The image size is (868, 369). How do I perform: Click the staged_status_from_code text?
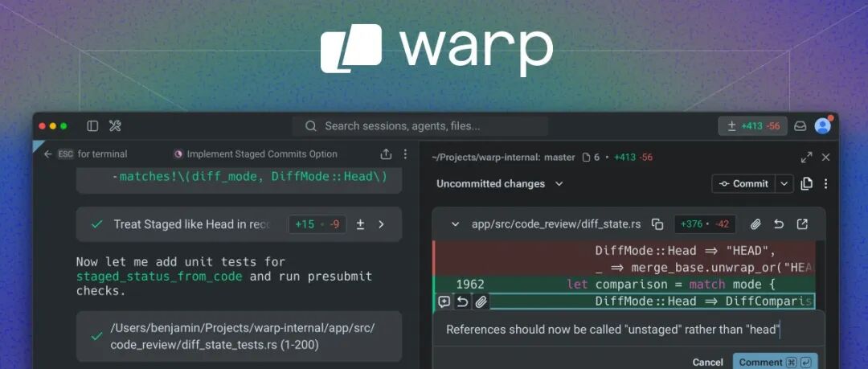(159, 276)
